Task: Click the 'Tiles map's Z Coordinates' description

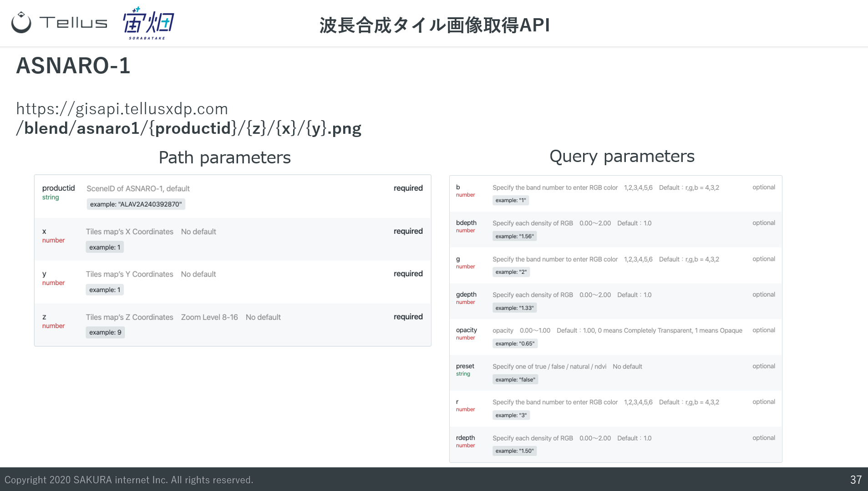Action: click(x=130, y=317)
